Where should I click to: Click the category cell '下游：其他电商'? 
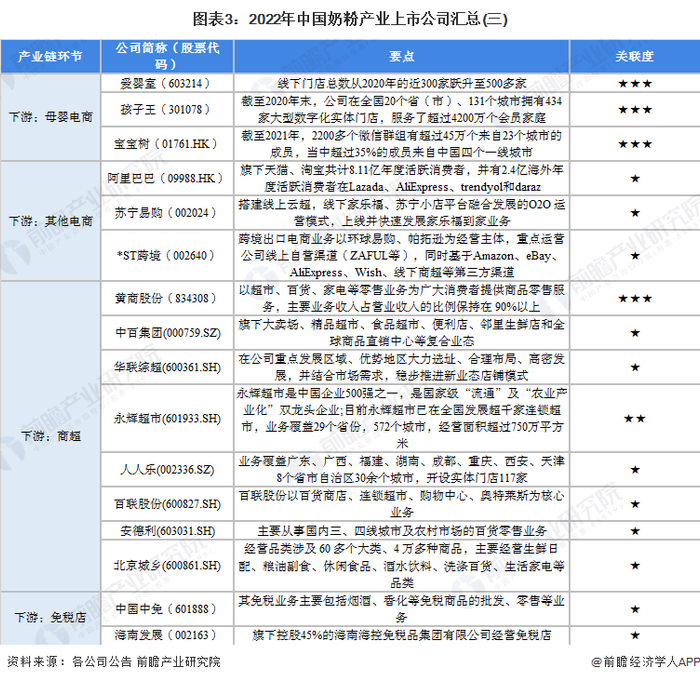pyautogui.click(x=50, y=221)
